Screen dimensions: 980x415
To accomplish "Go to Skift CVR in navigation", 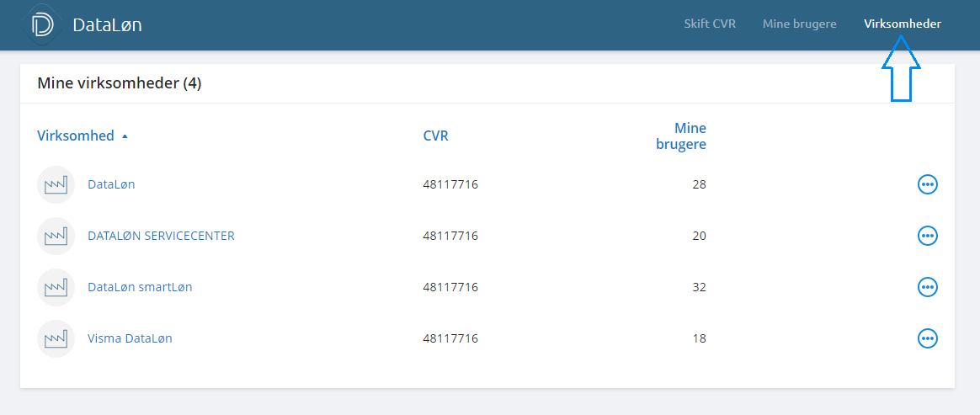I will tap(710, 24).
